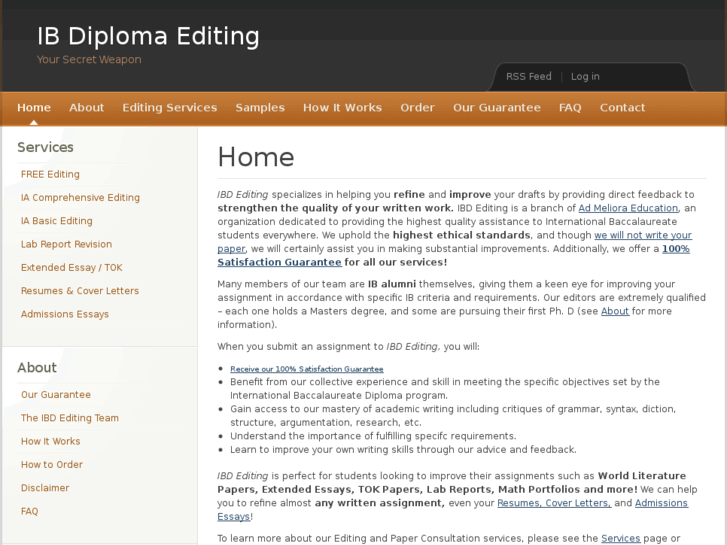The height and width of the screenshot is (545, 727).
Task: Click the Order nav item
Action: pyautogui.click(x=418, y=108)
